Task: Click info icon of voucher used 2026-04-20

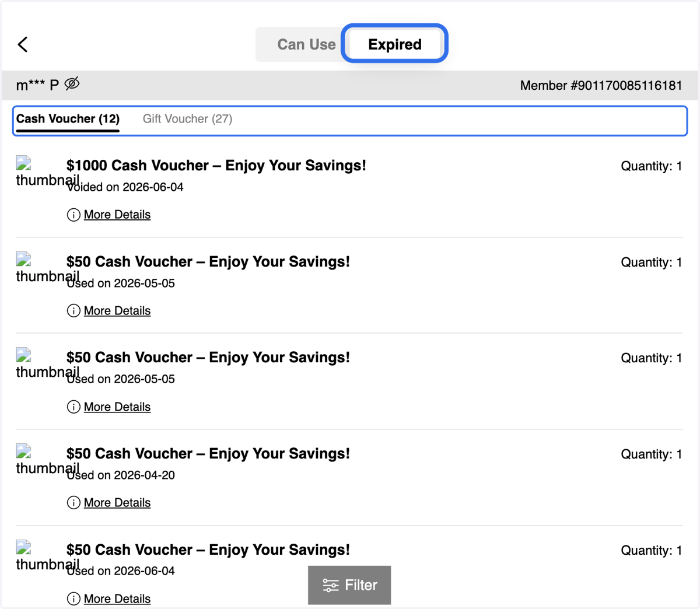Action: [73, 503]
